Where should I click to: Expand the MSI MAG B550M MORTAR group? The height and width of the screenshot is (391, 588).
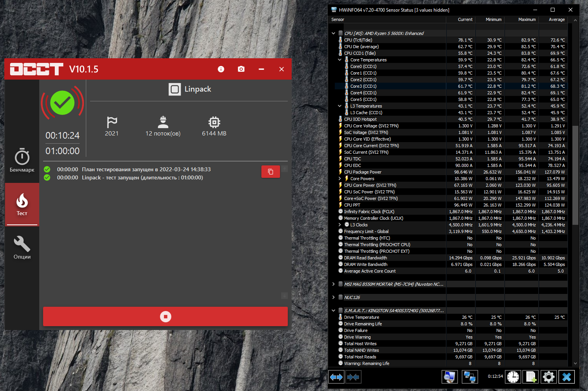point(333,284)
